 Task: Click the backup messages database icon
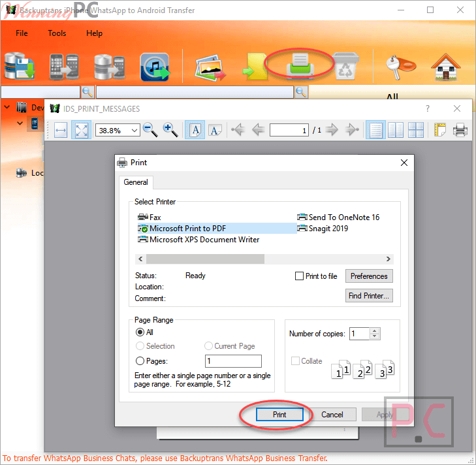click(x=20, y=66)
